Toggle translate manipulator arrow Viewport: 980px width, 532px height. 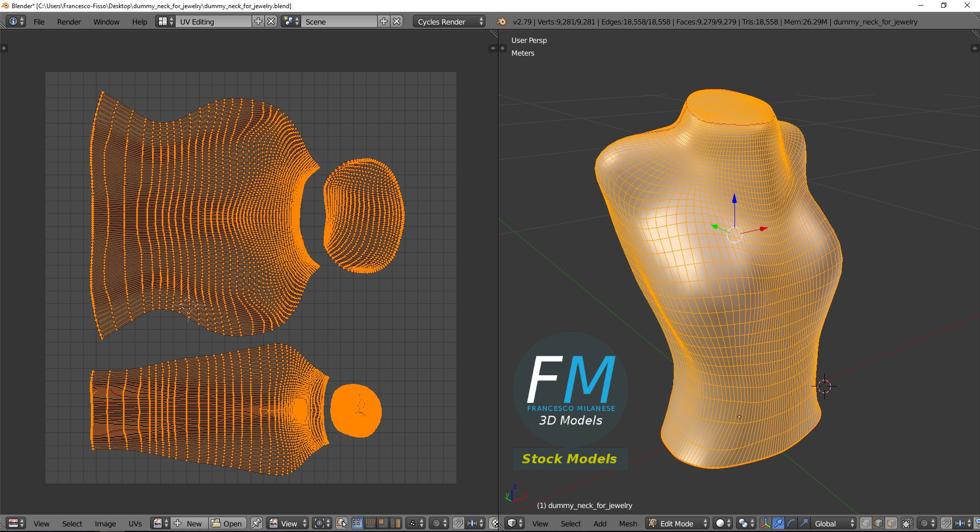pyautogui.click(x=778, y=523)
